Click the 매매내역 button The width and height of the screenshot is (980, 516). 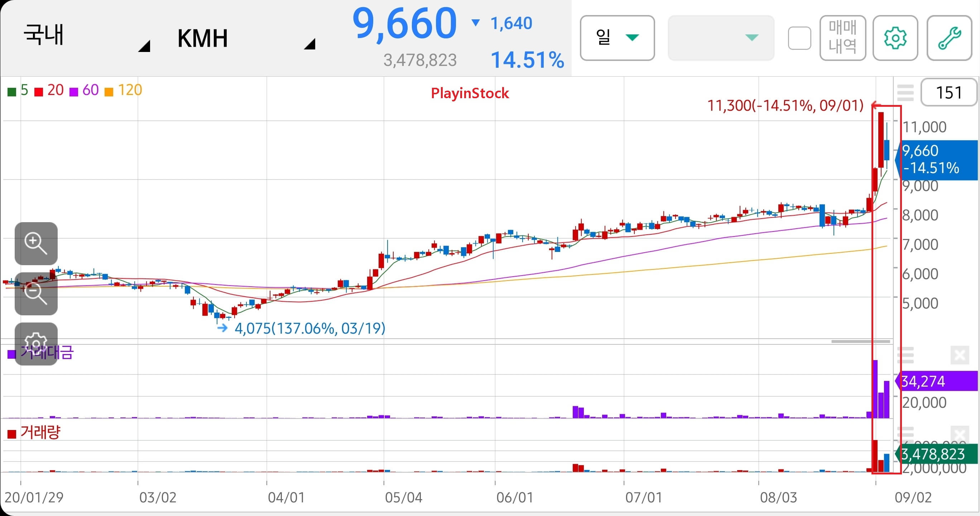point(843,38)
